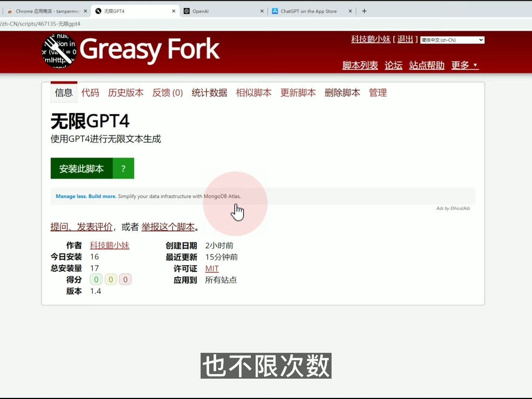Click the 无限GPT4 tab favicon
The width and height of the screenshot is (532, 399).
[98, 11]
